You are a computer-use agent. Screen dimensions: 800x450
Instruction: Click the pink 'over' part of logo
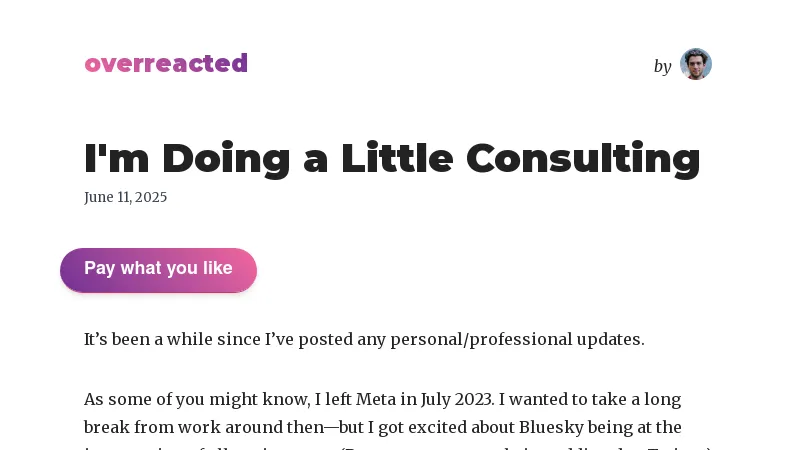point(113,64)
